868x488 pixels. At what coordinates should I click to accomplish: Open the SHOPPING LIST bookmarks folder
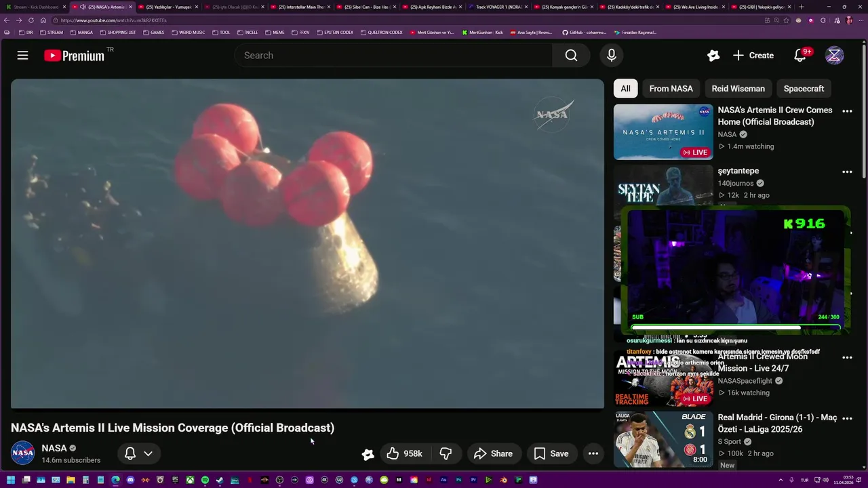(x=118, y=32)
